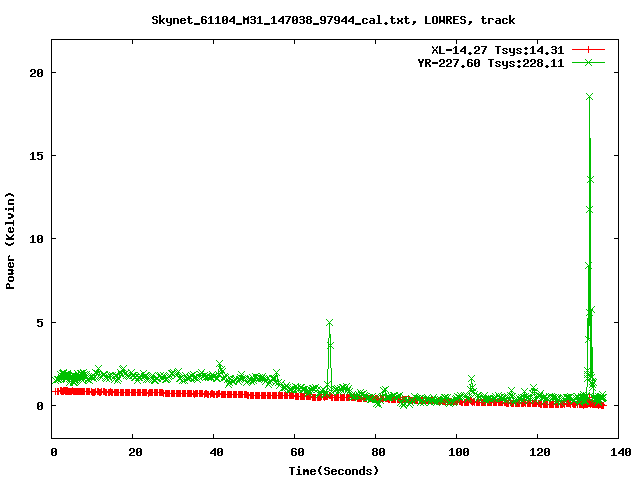Click the y-axis tick label 15

click(x=36, y=156)
